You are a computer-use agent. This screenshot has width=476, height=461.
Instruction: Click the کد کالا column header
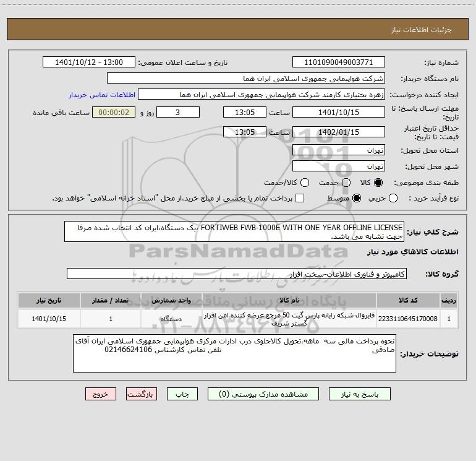click(408, 300)
